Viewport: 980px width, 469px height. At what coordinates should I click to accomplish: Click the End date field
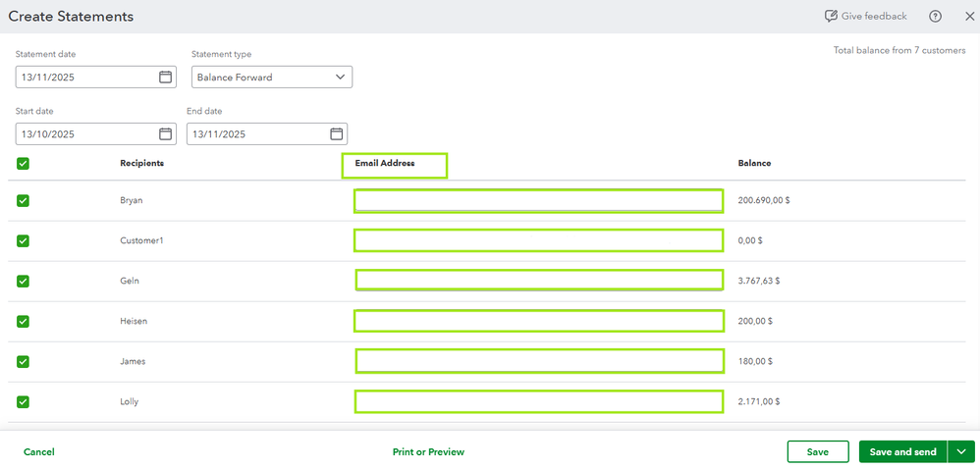(267, 133)
